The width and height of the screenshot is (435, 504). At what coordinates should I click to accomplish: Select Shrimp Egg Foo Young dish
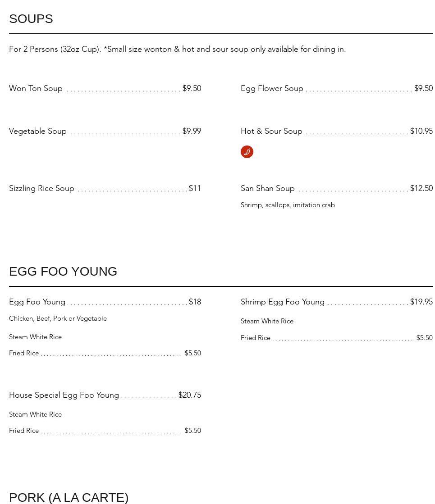(x=283, y=302)
